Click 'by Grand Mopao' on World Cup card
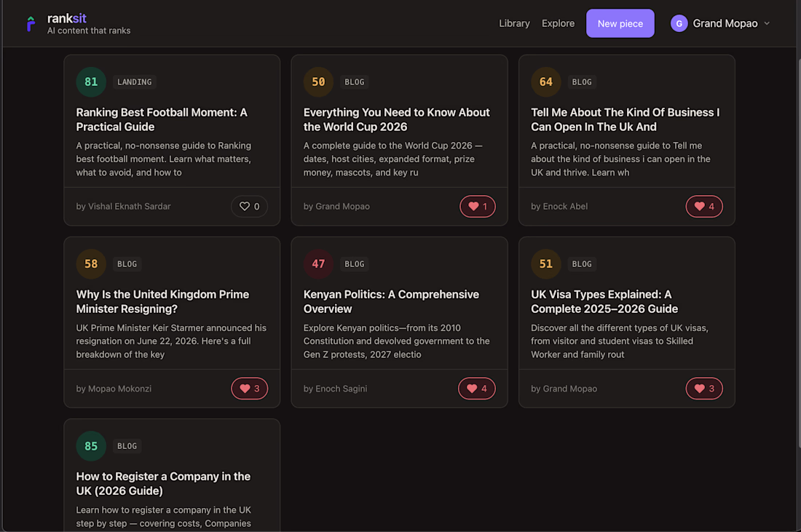Screen dimensions: 801x532 point(336,206)
